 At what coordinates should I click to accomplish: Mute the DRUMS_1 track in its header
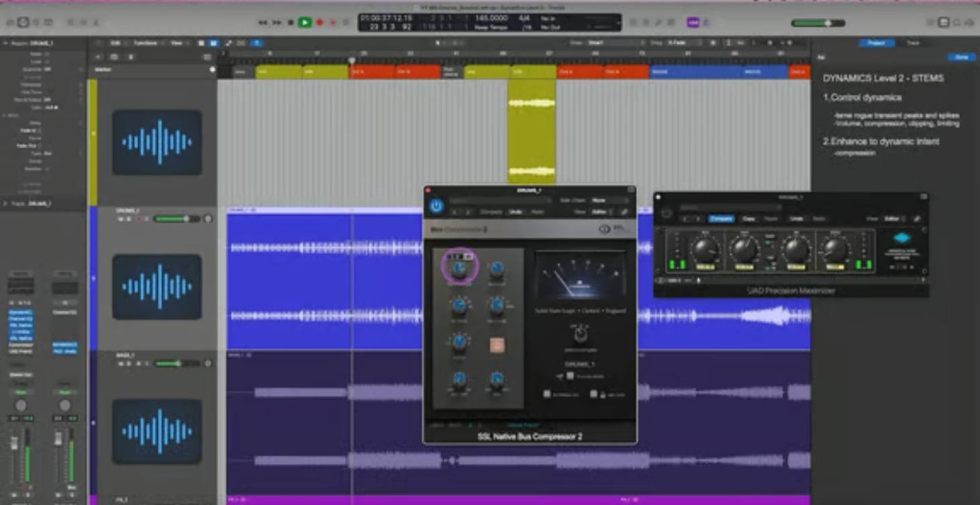[121, 218]
